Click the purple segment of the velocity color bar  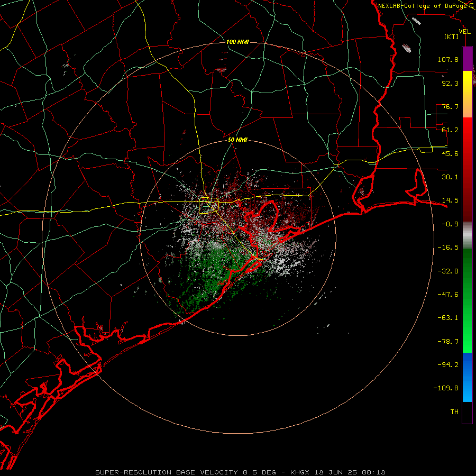(x=467, y=59)
